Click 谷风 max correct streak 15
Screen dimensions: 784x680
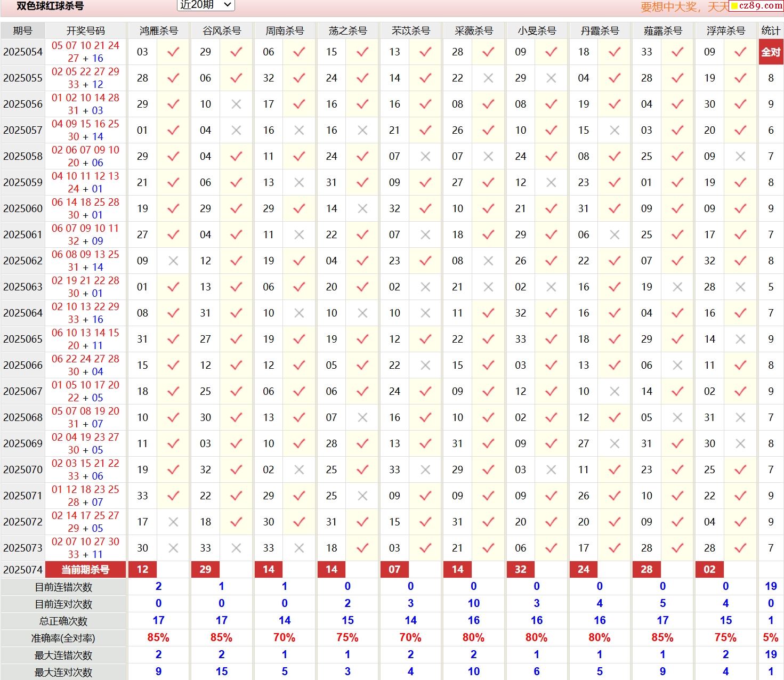(x=221, y=672)
